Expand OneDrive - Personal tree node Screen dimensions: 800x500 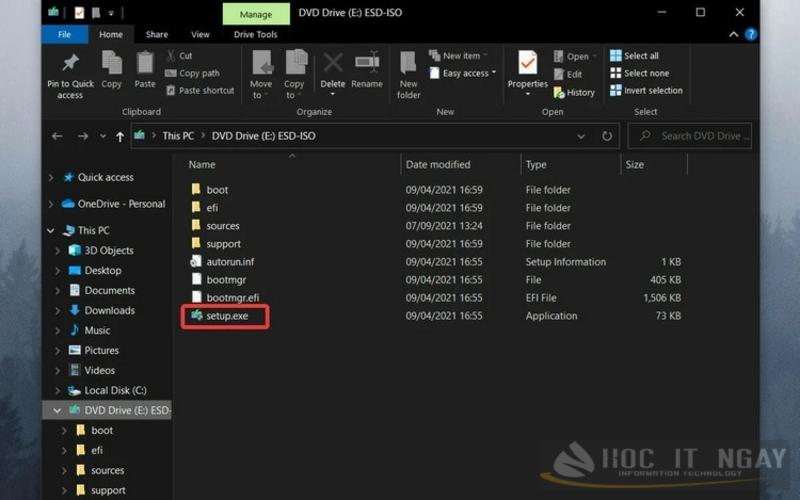click(x=51, y=204)
